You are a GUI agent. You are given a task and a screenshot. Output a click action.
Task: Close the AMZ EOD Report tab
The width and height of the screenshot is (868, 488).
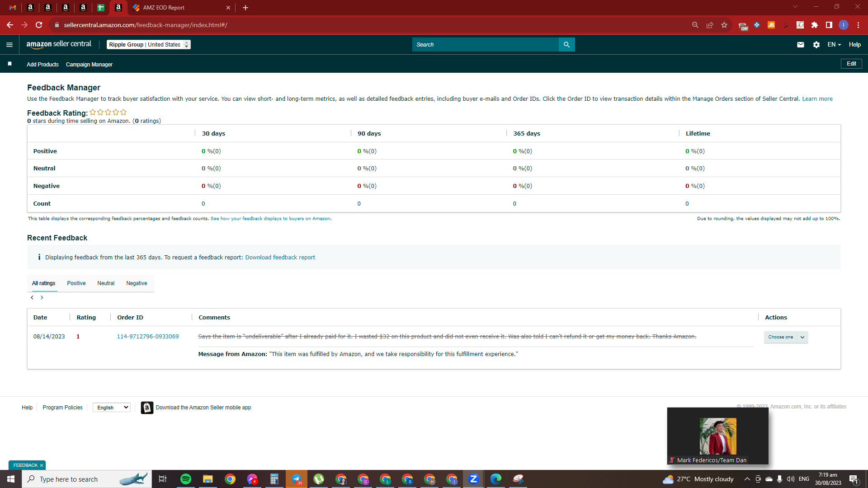click(x=228, y=8)
